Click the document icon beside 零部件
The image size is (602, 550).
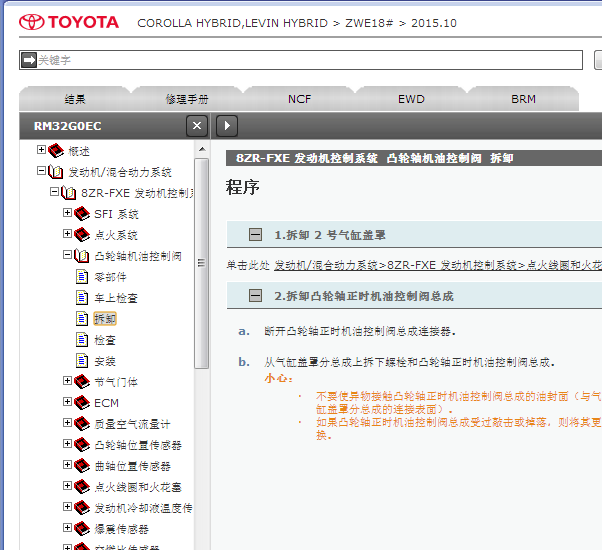click(82, 277)
